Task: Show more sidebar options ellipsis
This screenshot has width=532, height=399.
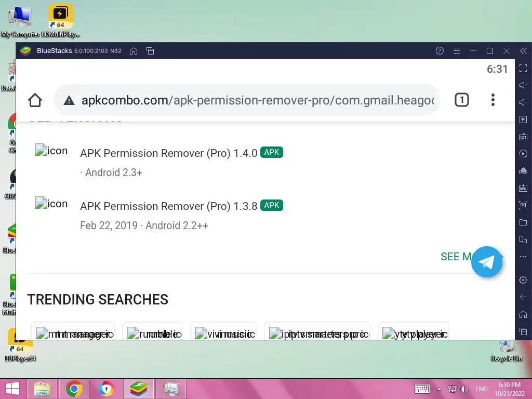Action: [x=523, y=257]
